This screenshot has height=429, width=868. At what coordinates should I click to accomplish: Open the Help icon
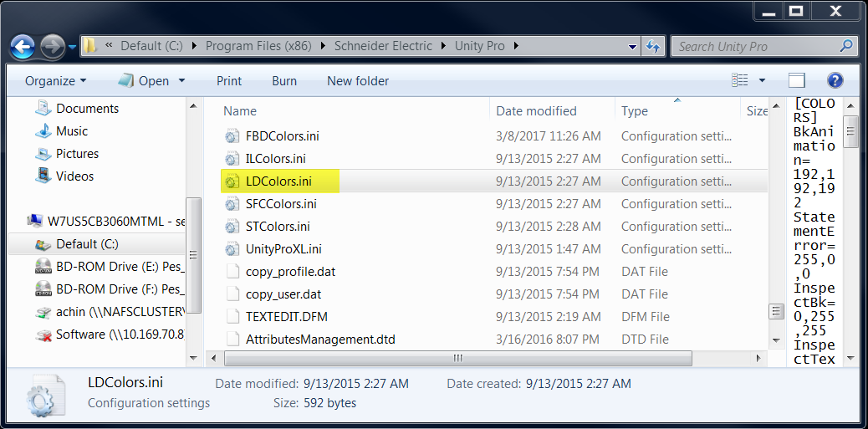[x=835, y=81]
